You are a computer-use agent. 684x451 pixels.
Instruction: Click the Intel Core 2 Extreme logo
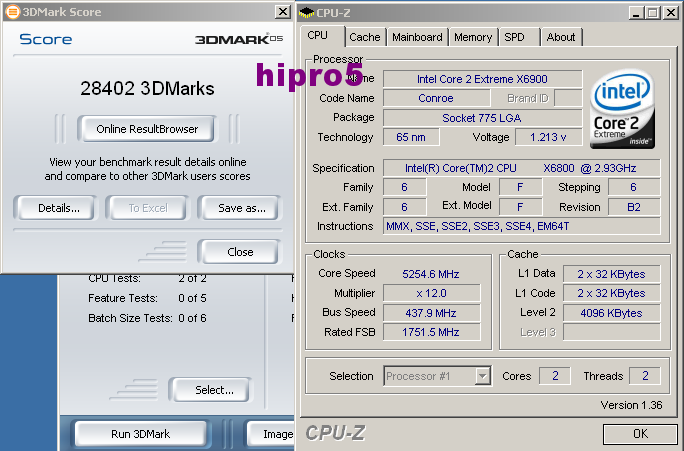tap(622, 109)
